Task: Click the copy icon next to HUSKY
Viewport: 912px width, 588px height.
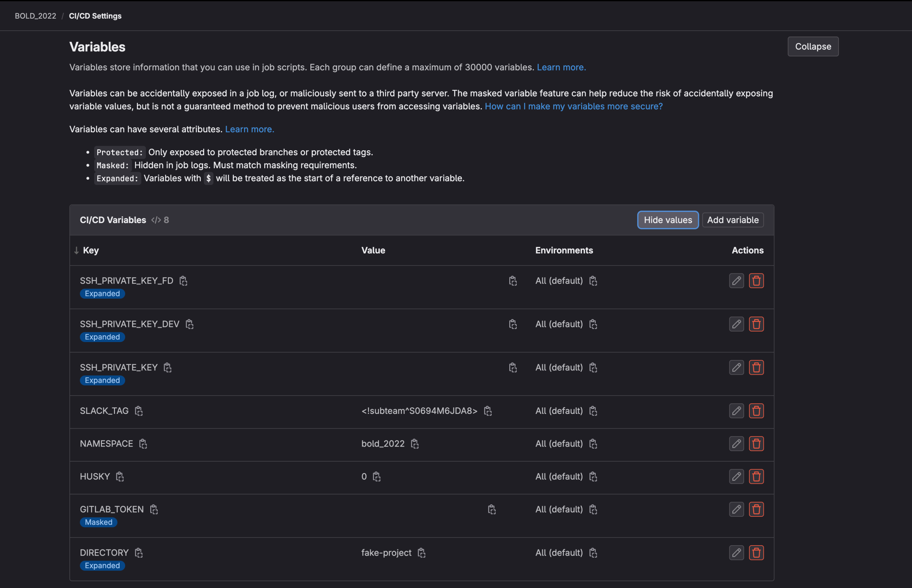Action: click(x=119, y=476)
